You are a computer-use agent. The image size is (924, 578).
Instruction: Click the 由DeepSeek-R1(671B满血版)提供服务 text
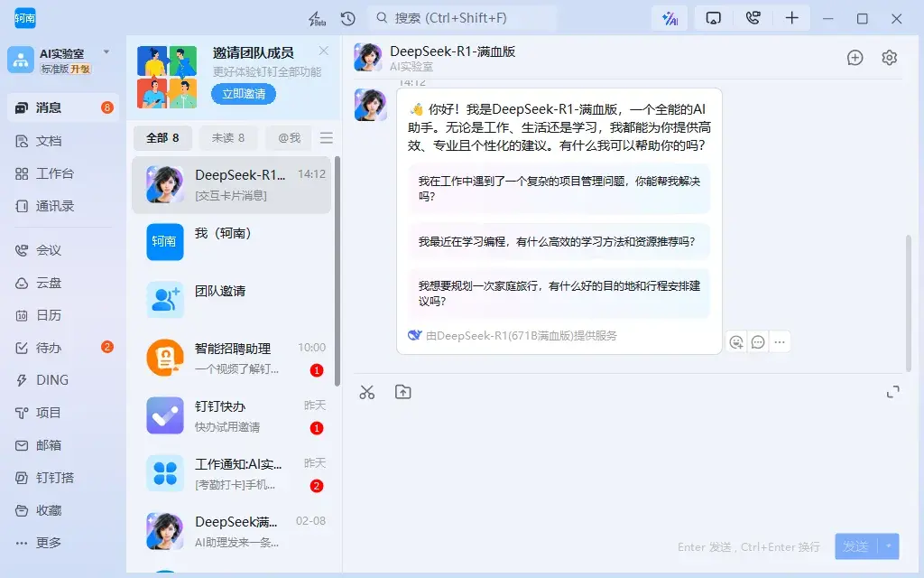coord(521,336)
